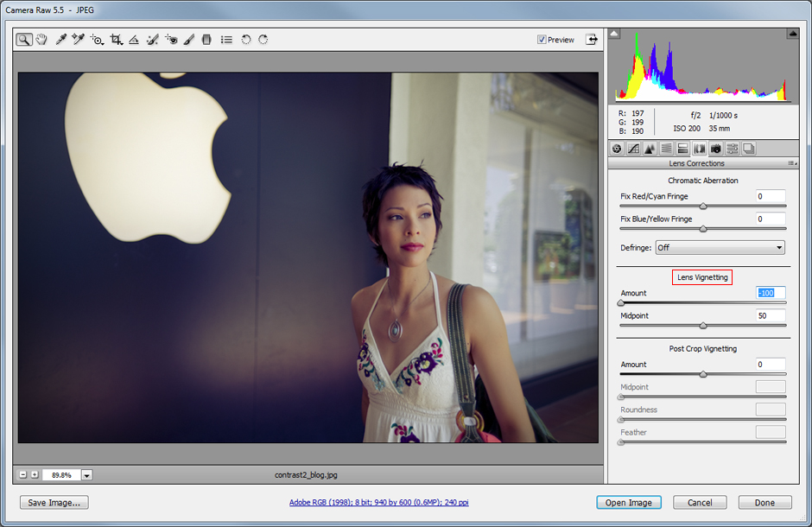The height and width of the screenshot is (527, 812).
Task: Select the Zoom tool
Action: pyautogui.click(x=24, y=40)
